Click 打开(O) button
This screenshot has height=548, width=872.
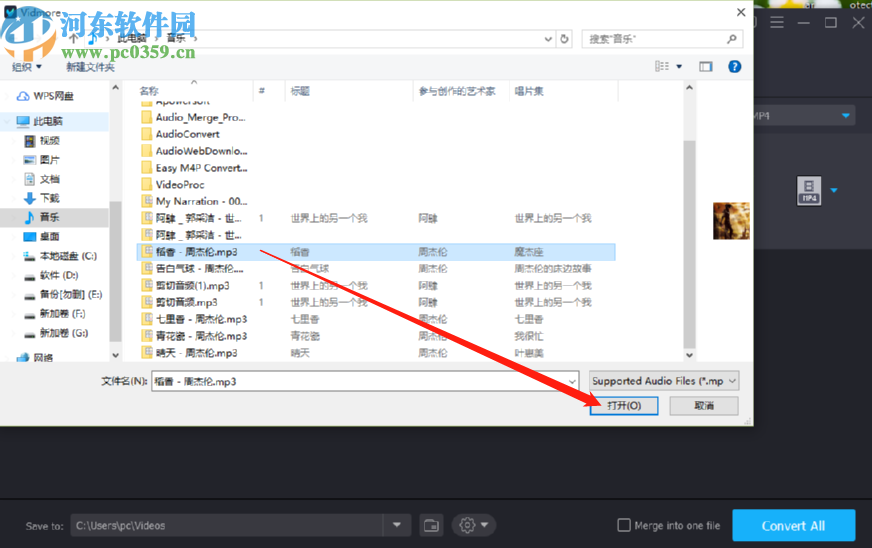click(624, 406)
